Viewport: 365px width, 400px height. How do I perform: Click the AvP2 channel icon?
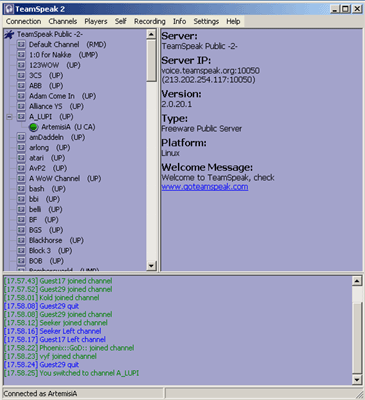coord(21,168)
